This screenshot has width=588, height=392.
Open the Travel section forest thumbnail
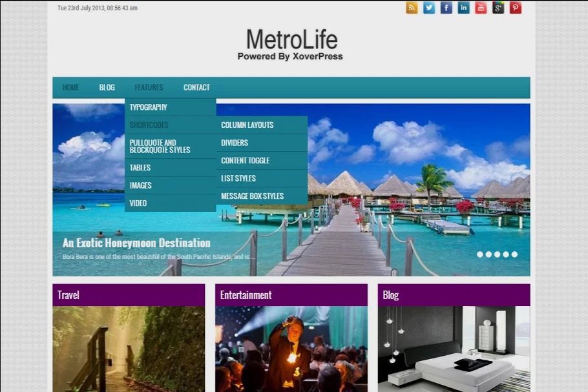pyautogui.click(x=129, y=349)
